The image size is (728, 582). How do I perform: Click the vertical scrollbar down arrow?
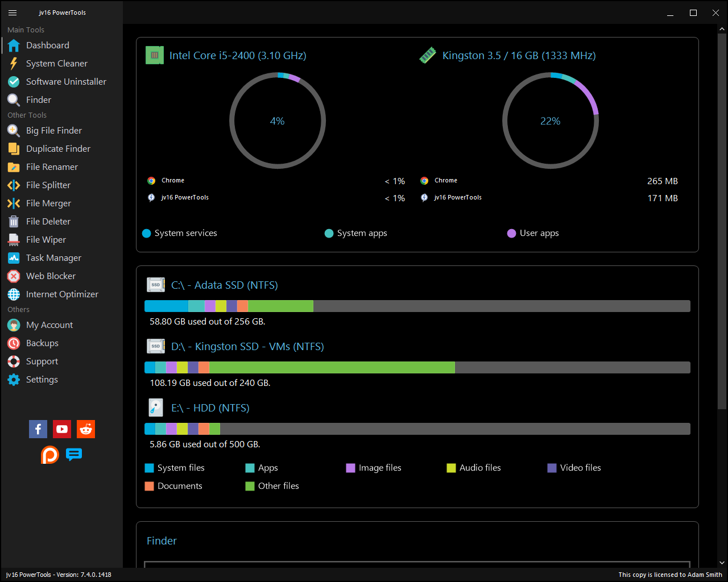coord(722,563)
